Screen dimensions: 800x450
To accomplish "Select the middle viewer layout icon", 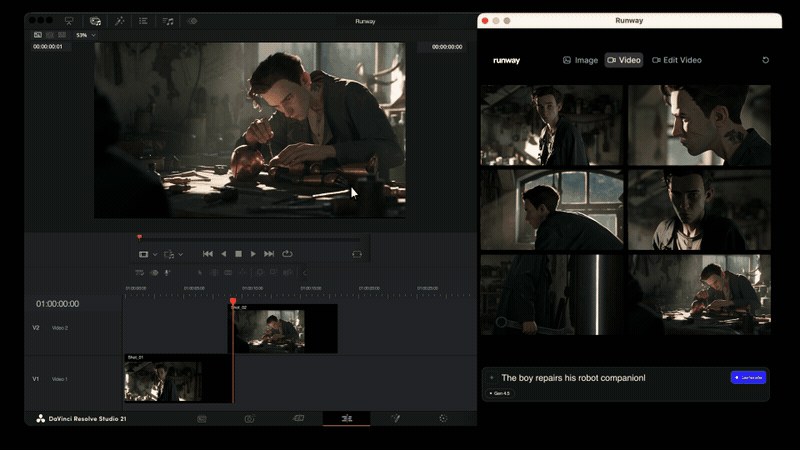I will point(49,35).
